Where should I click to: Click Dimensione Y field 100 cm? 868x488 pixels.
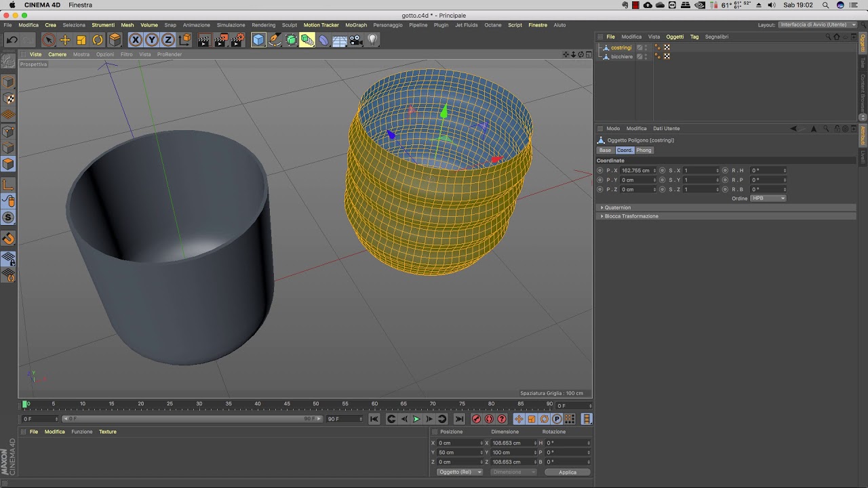513,452
